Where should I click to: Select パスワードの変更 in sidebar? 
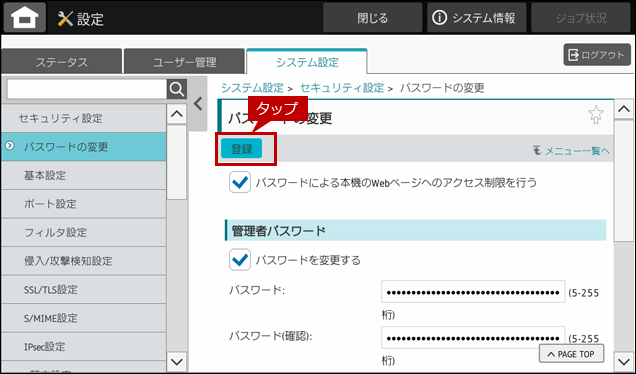[x=84, y=146]
